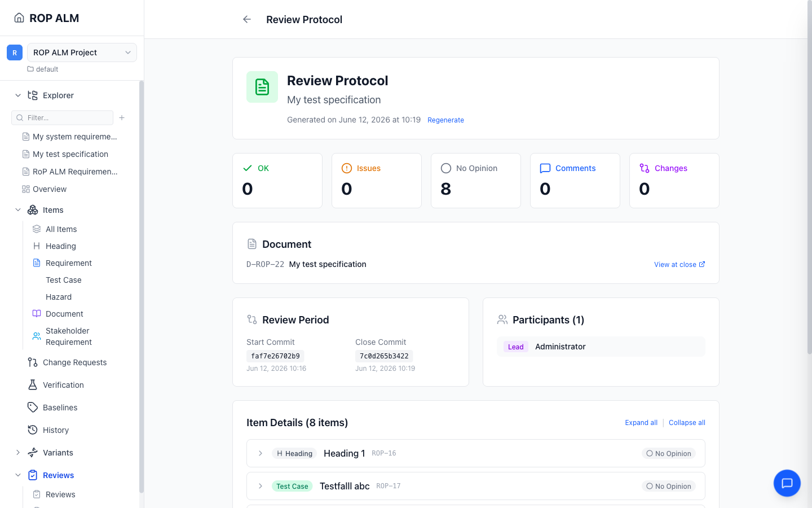Click the sidebar vertical scrollbar
The image size is (812, 508).
click(x=142, y=287)
